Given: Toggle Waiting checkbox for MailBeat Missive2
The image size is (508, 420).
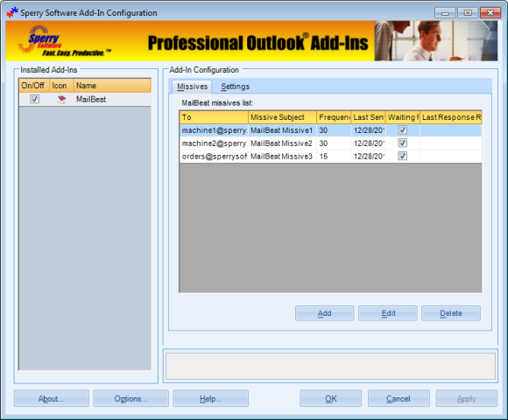Looking at the screenshot, I should 402,143.
